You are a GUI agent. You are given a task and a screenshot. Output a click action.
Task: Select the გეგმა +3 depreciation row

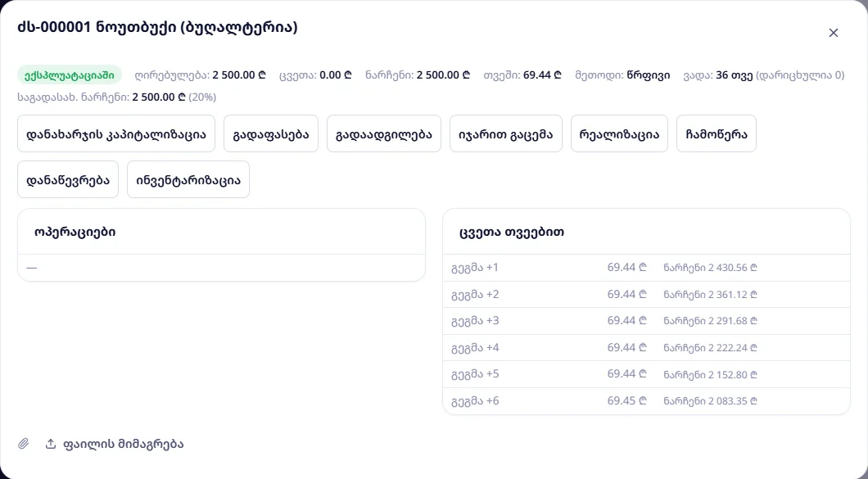[x=646, y=321]
